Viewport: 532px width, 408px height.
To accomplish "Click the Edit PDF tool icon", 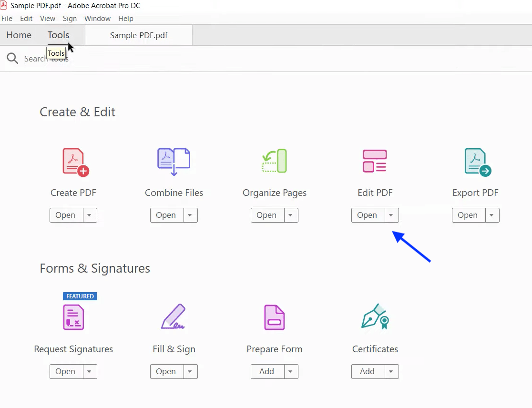I will (x=375, y=161).
